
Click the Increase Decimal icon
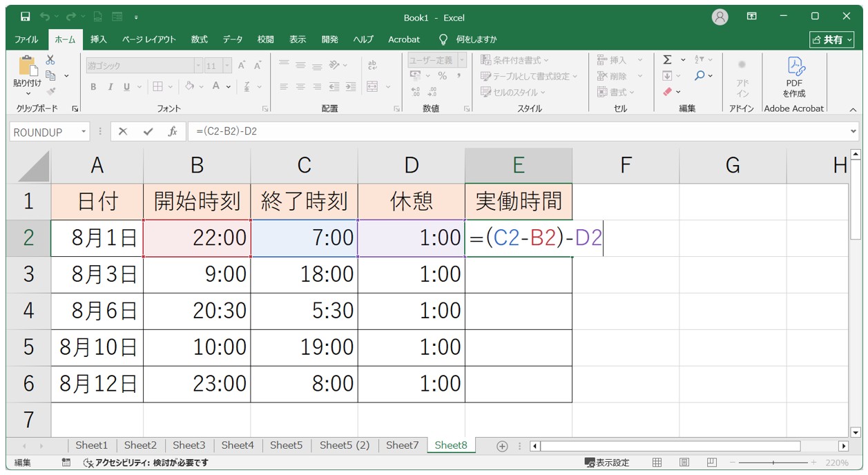[x=415, y=91]
